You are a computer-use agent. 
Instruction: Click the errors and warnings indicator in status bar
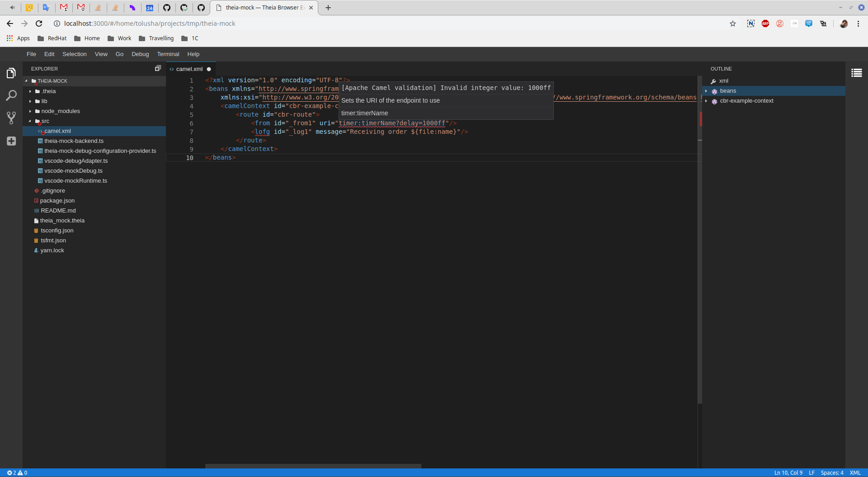(16, 472)
